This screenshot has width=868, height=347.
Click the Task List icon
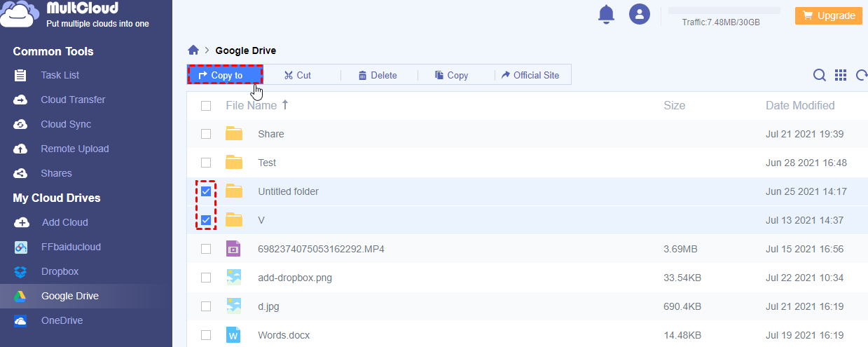[x=20, y=75]
